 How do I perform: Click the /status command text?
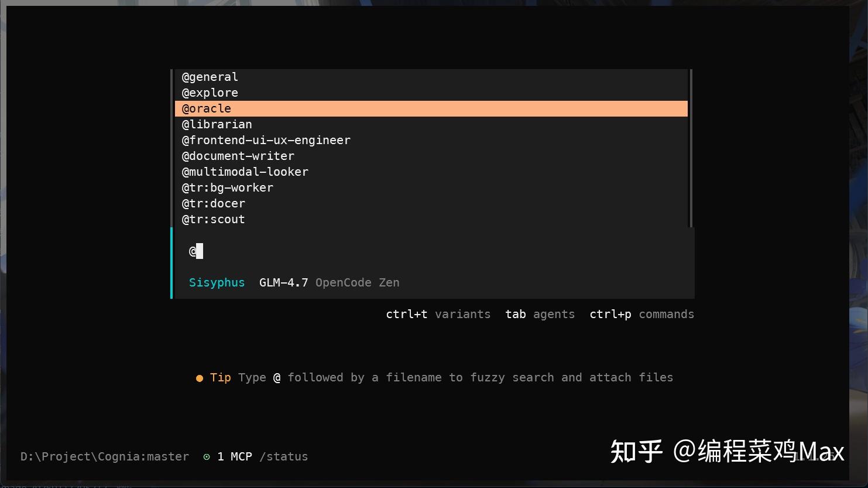click(283, 456)
